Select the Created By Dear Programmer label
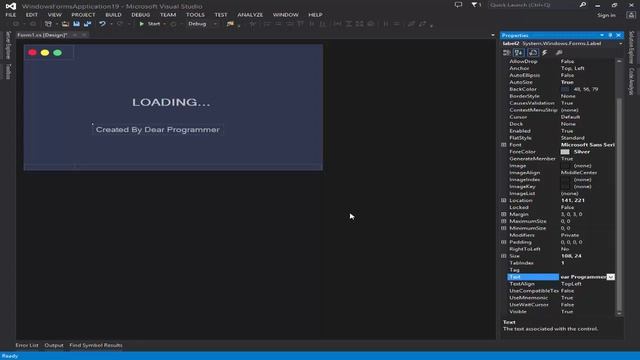640x360 pixels. click(158, 130)
